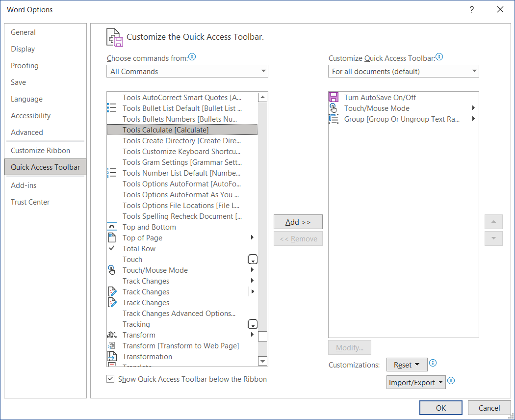Click the Move Down arrow button
This screenshot has height=420, width=515.
(x=493, y=238)
